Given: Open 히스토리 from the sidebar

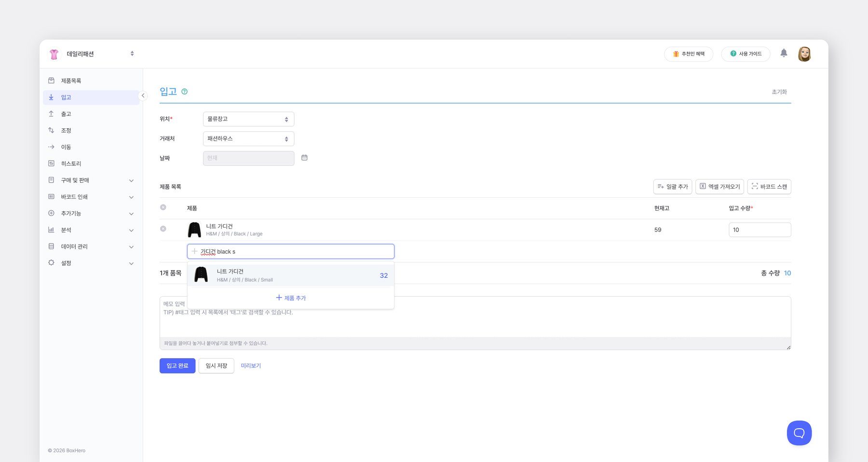Looking at the screenshot, I should pyautogui.click(x=71, y=164).
